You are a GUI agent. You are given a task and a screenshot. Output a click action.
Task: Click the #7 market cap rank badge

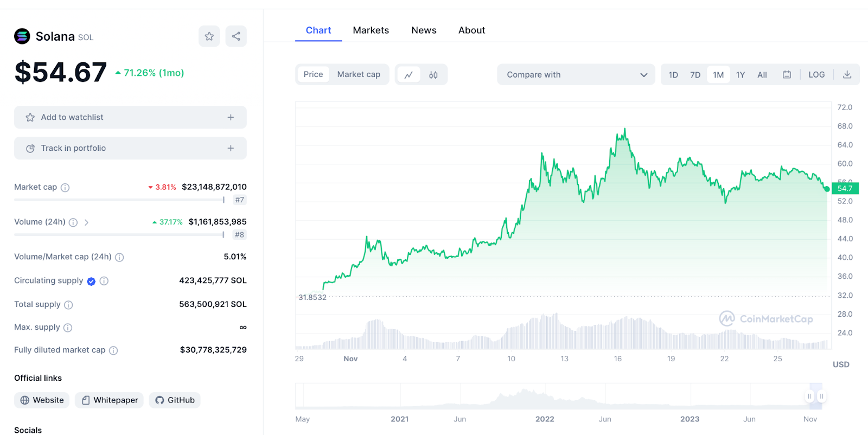click(240, 200)
